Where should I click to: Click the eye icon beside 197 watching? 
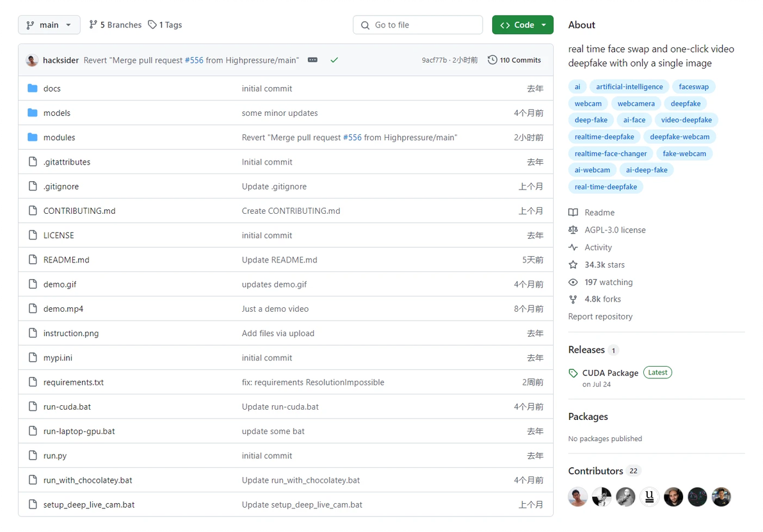(573, 282)
